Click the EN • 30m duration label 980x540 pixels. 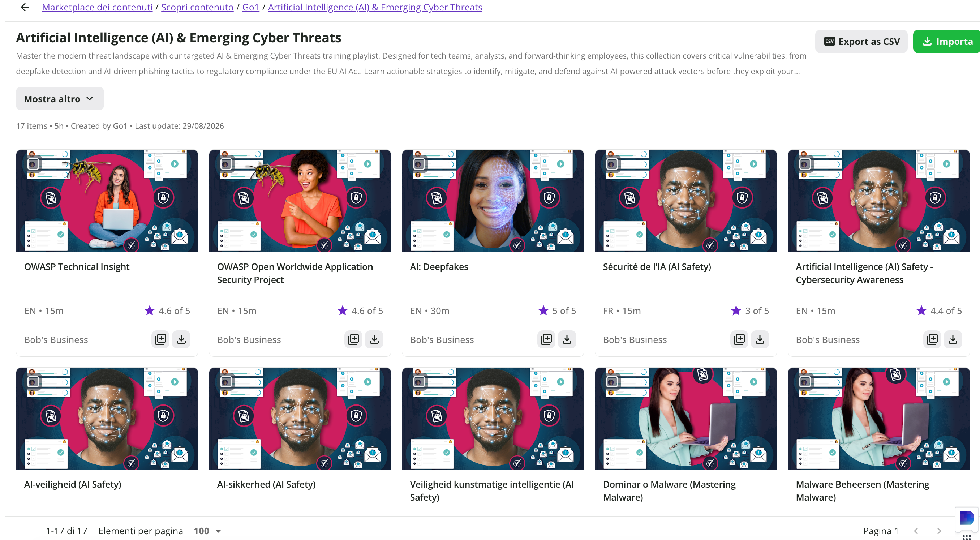click(x=430, y=310)
